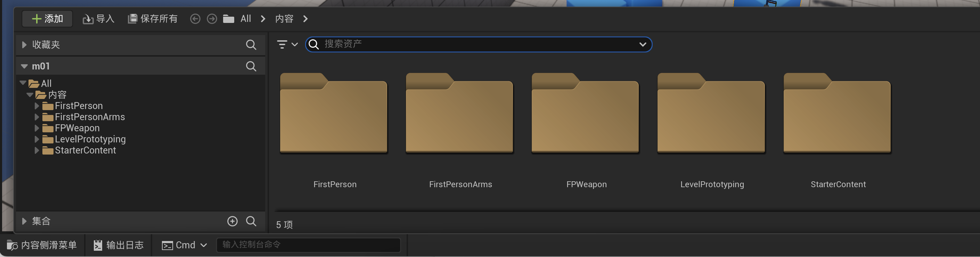
Task: Select the StarterContent folder thumbnail
Action: [x=837, y=113]
